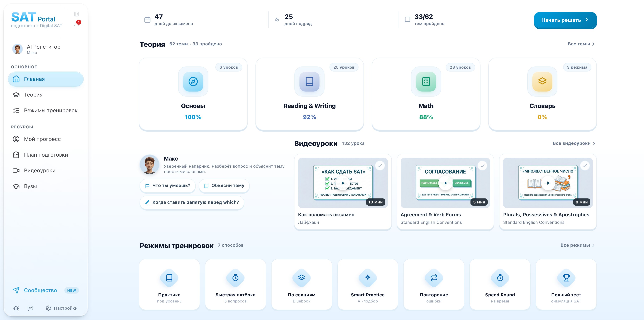Open Мой прогресс in sidebar
The image size is (644, 320).
pos(46,139)
